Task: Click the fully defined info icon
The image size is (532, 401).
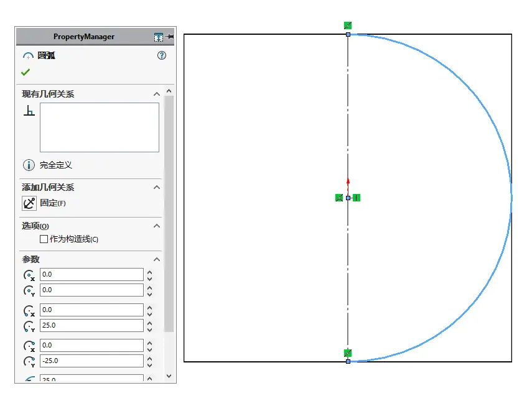Action: coord(29,165)
